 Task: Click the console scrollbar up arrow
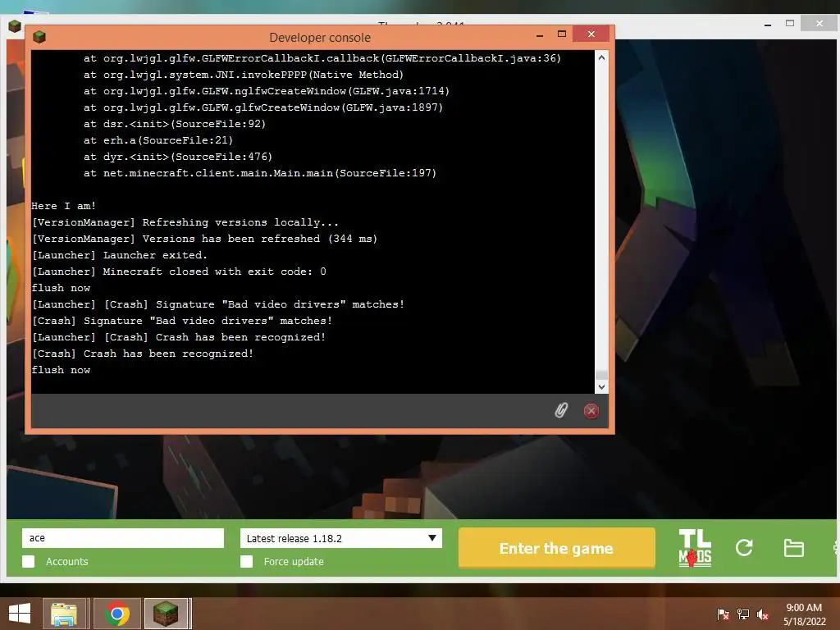point(601,57)
